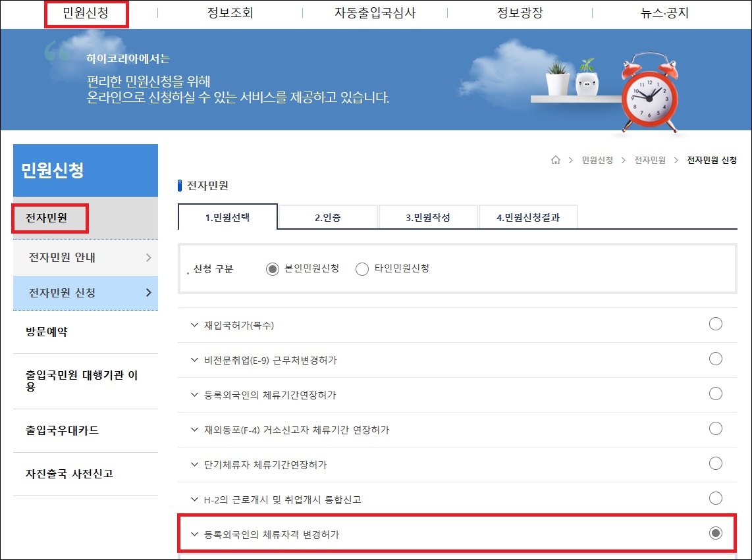Click 전자민원 신청 breadcrumb text
Image resolution: width=752 pixels, height=560 pixels.
tap(712, 160)
